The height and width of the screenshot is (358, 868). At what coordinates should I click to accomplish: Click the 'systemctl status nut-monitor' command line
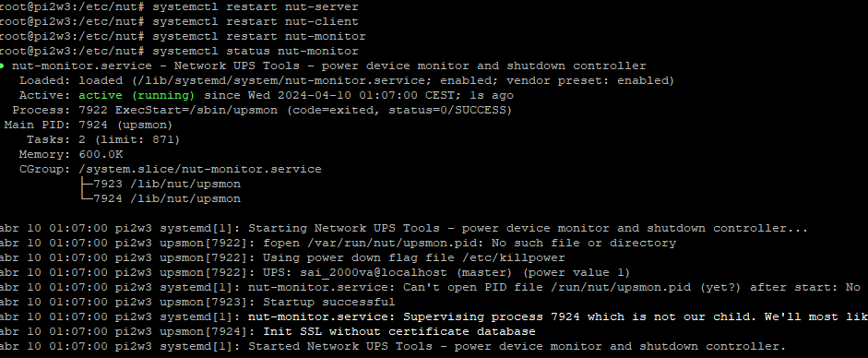tap(256, 52)
